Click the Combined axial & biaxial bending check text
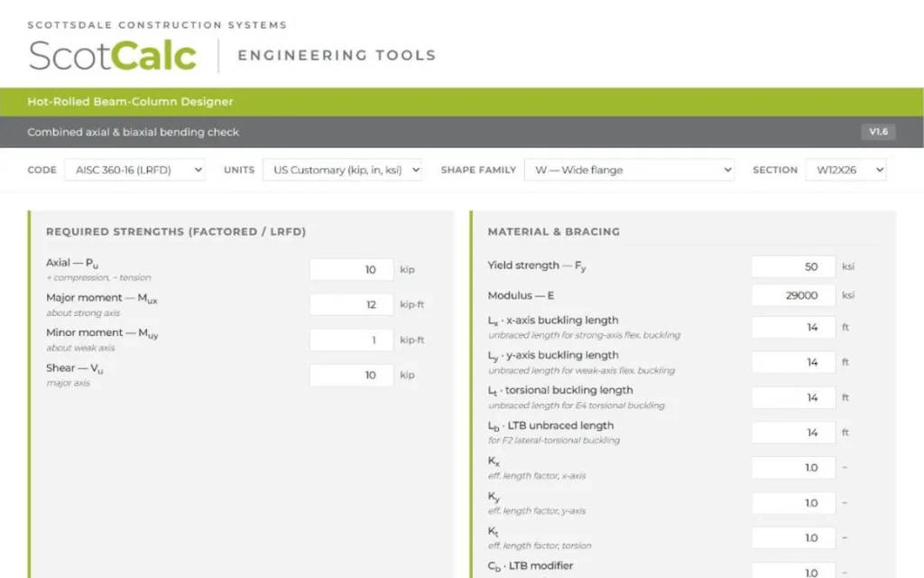Image resolution: width=924 pixels, height=578 pixels. coord(134,132)
